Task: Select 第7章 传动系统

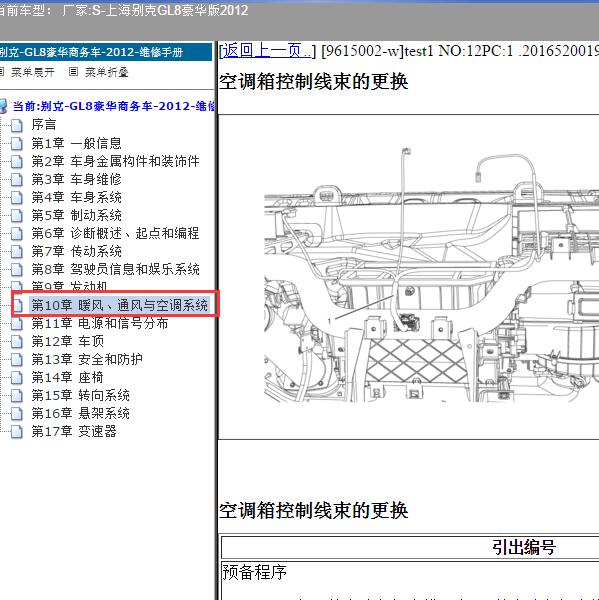Action: click(77, 251)
